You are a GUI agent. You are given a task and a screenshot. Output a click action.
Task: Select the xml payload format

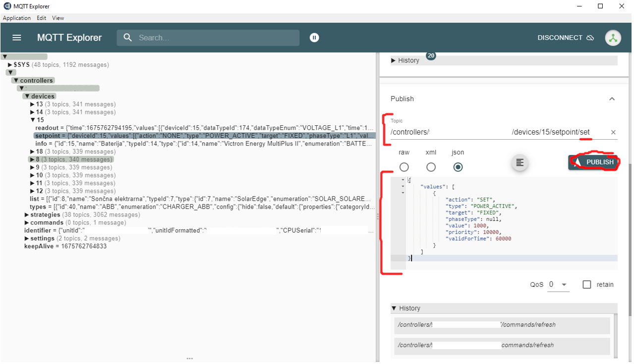(x=431, y=167)
